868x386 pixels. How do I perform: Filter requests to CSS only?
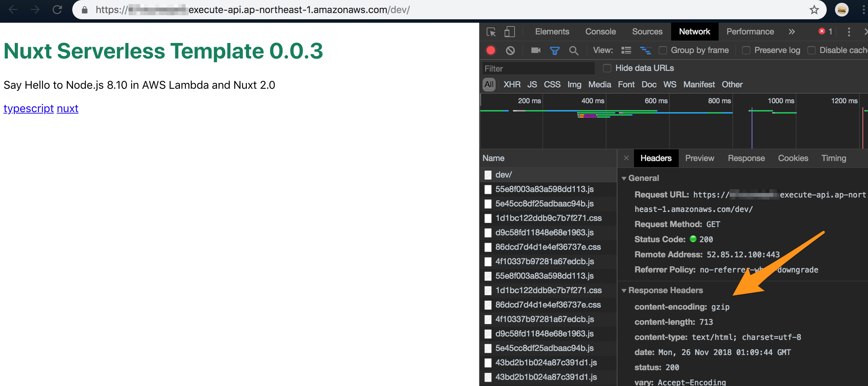(x=552, y=85)
